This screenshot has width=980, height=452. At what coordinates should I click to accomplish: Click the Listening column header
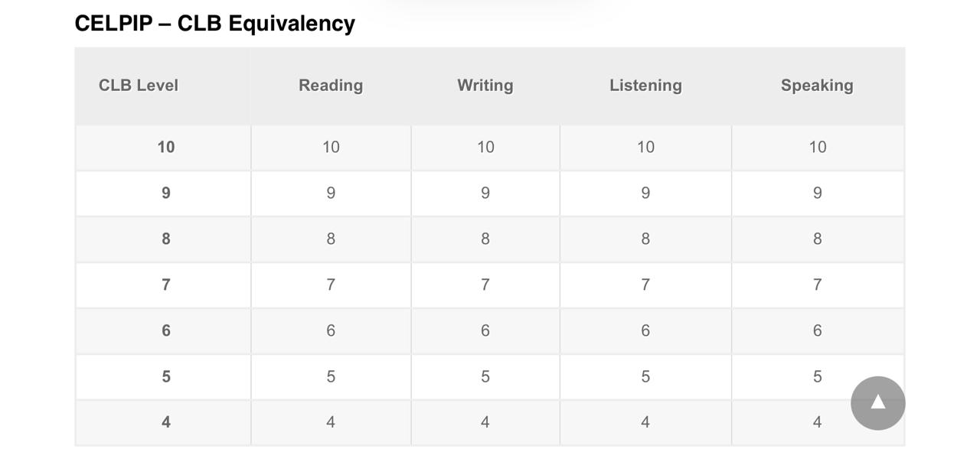[x=645, y=85]
